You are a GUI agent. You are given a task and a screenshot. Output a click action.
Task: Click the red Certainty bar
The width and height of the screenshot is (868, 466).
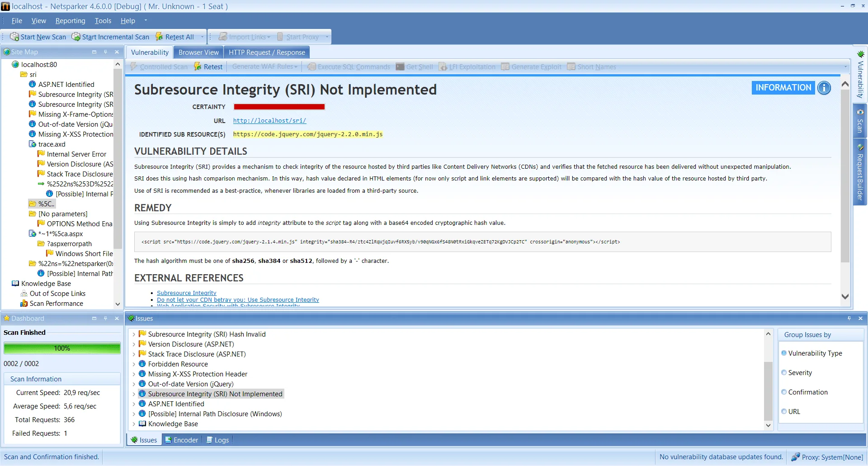pos(279,107)
